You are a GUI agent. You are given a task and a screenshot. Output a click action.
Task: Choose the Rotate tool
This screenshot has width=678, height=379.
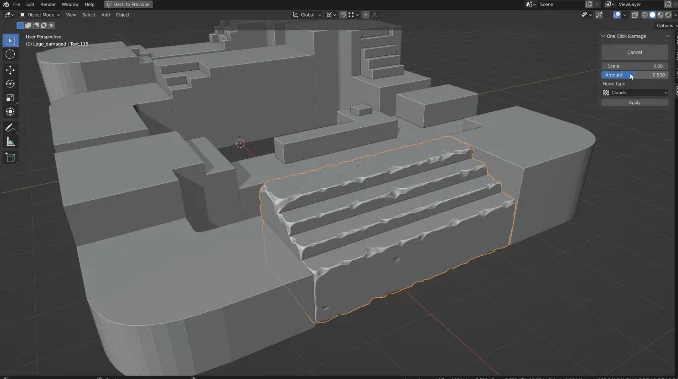(10, 84)
